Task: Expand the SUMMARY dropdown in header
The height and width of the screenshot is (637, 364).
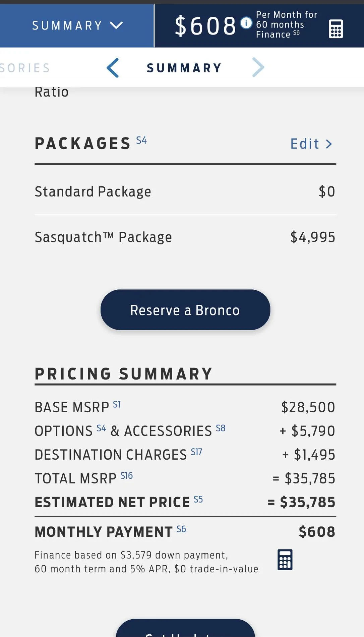Action: (77, 25)
